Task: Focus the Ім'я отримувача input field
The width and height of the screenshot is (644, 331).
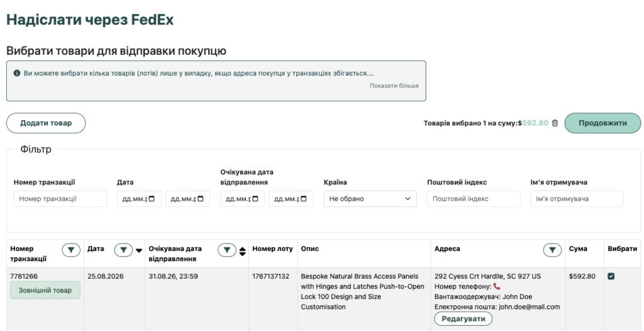Action: point(577,199)
